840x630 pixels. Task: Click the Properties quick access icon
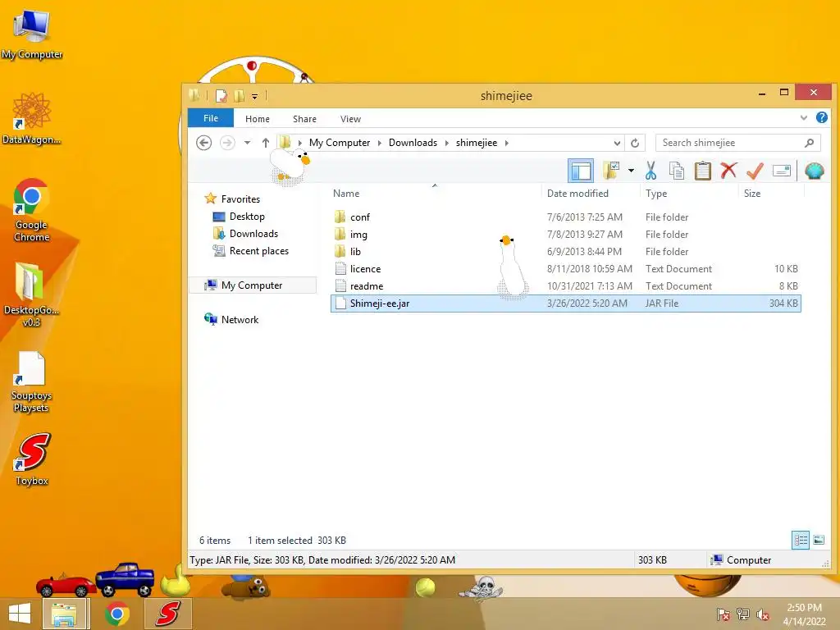click(x=221, y=96)
